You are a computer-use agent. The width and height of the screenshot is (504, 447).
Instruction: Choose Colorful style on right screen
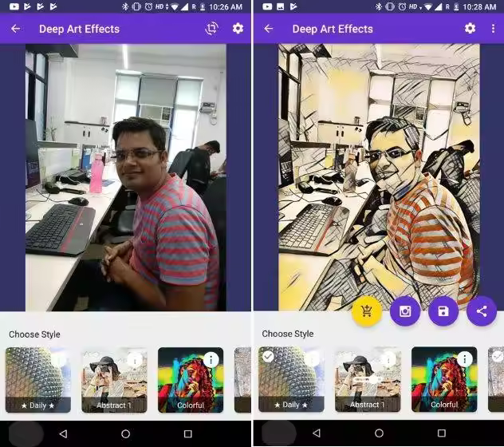(x=444, y=379)
